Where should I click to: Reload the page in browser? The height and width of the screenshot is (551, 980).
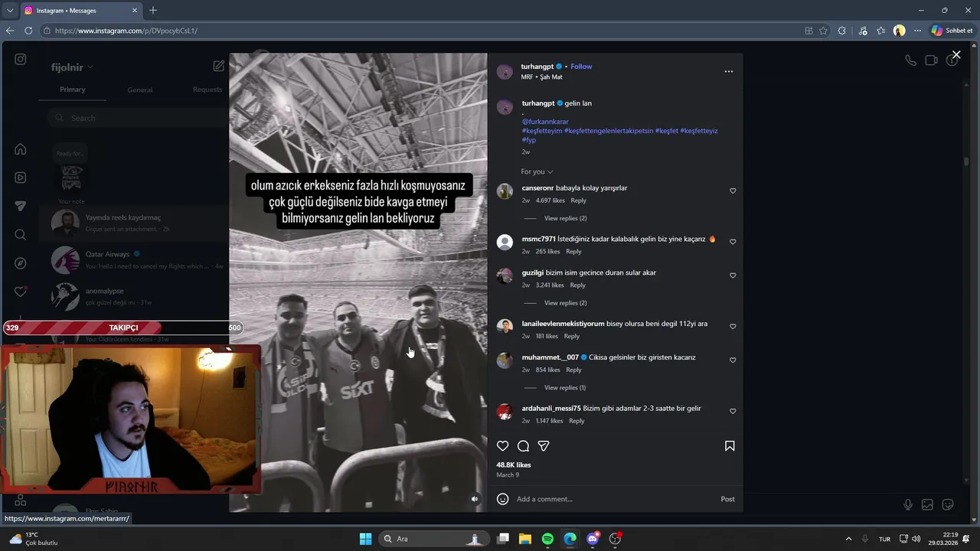28,31
